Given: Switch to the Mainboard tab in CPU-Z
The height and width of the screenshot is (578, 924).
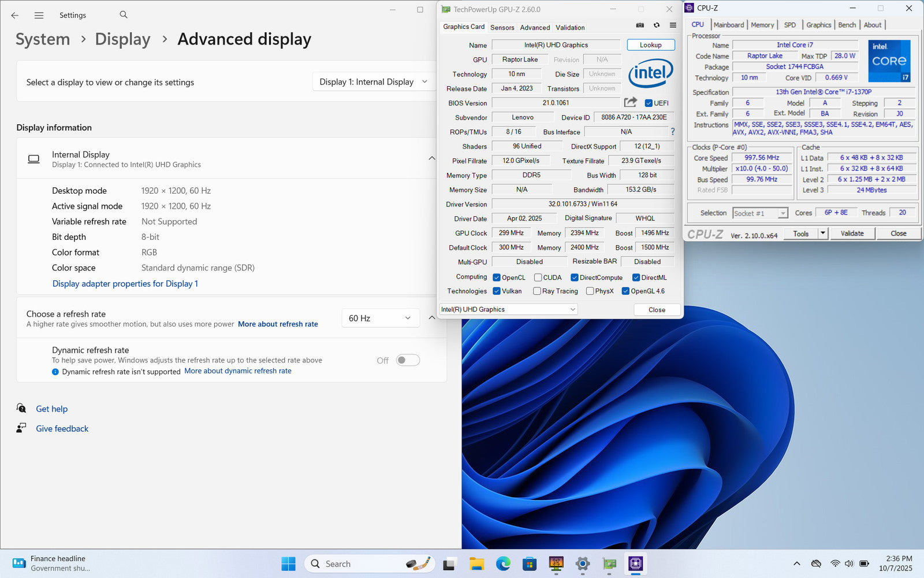Looking at the screenshot, I should pyautogui.click(x=728, y=25).
